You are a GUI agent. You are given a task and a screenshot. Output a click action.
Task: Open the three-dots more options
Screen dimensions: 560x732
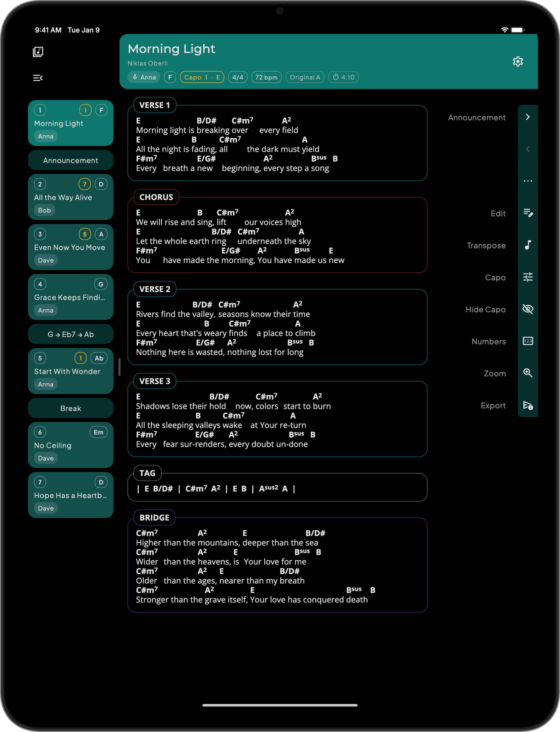528,181
